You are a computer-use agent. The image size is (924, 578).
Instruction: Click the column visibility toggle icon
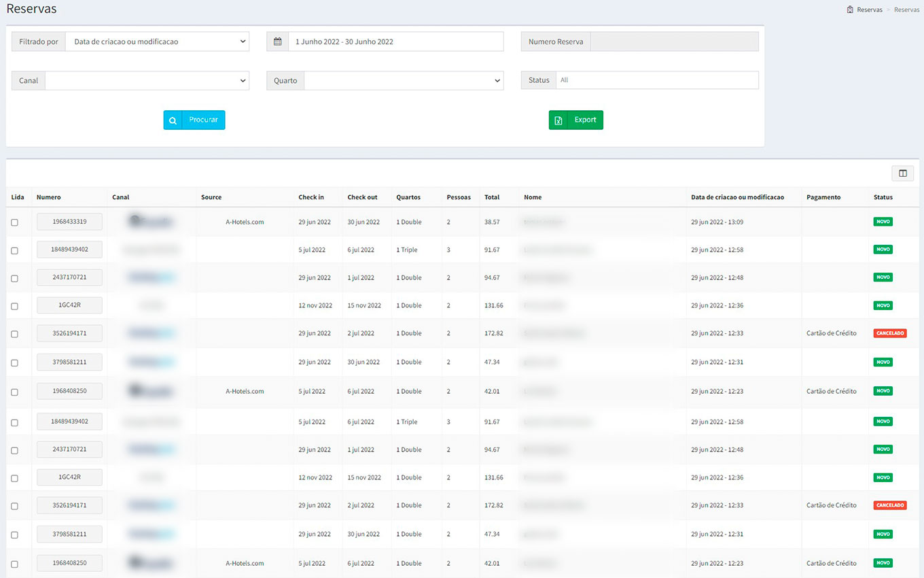[902, 173]
